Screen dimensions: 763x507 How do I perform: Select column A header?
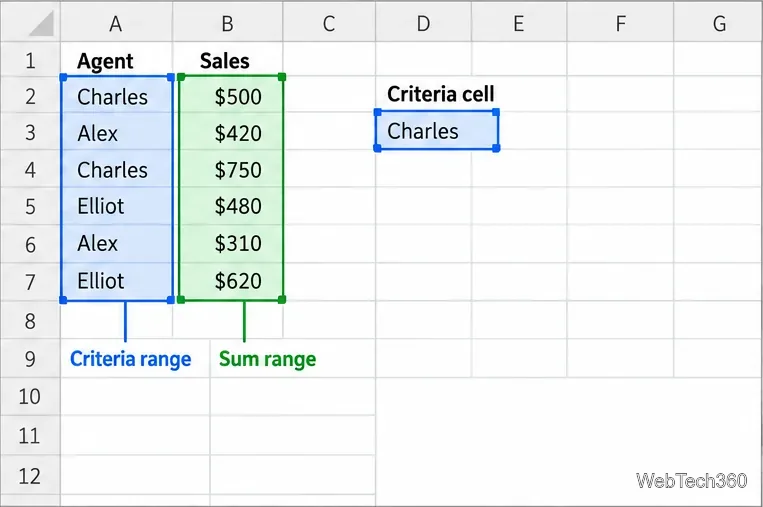coord(116,23)
